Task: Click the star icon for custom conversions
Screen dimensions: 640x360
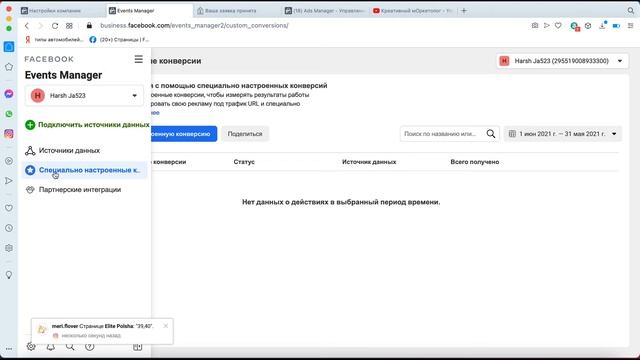Action: pos(30,170)
